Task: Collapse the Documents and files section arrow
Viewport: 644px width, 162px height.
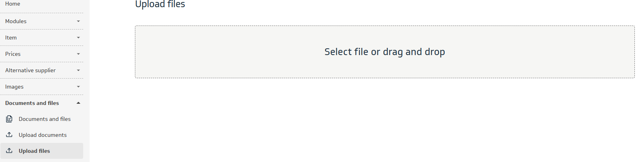Action: click(78, 103)
